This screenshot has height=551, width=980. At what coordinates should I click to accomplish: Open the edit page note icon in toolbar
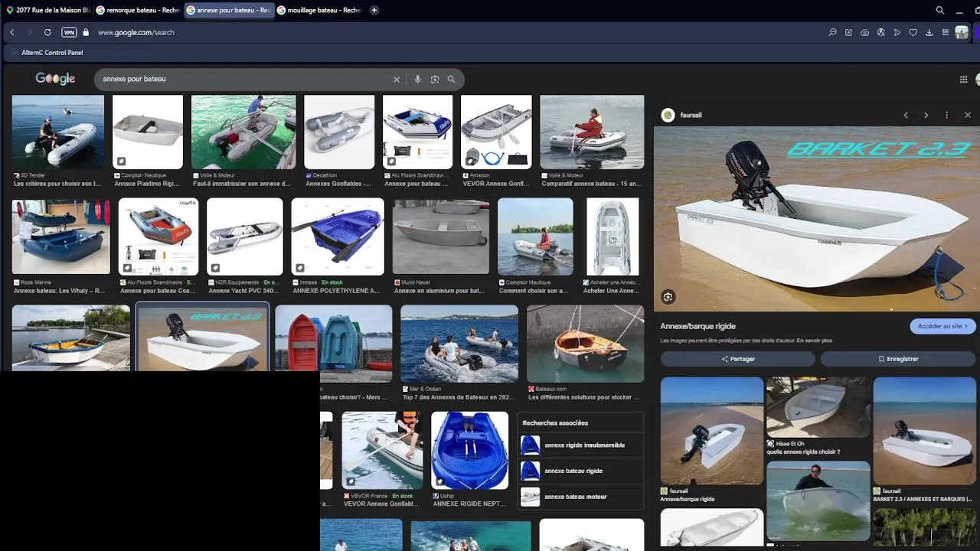point(848,32)
